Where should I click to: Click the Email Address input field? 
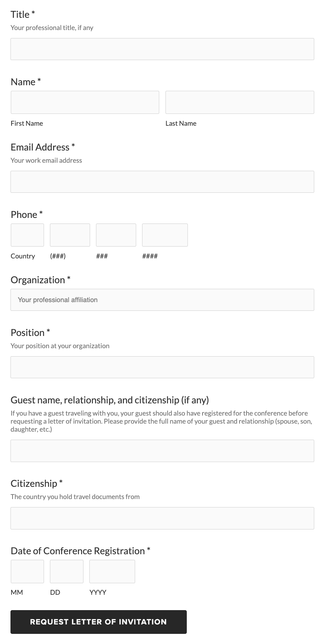tap(162, 182)
